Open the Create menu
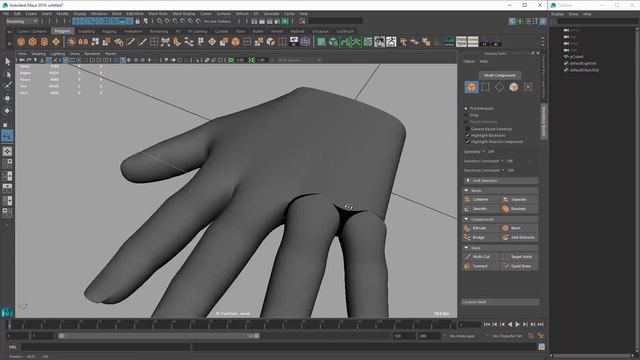Image resolution: width=640 pixels, height=360 pixels. coord(31,14)
